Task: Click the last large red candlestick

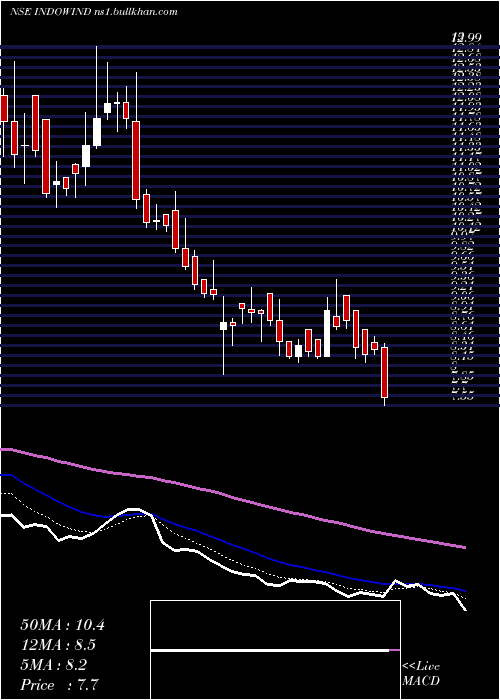Action: 384,372
